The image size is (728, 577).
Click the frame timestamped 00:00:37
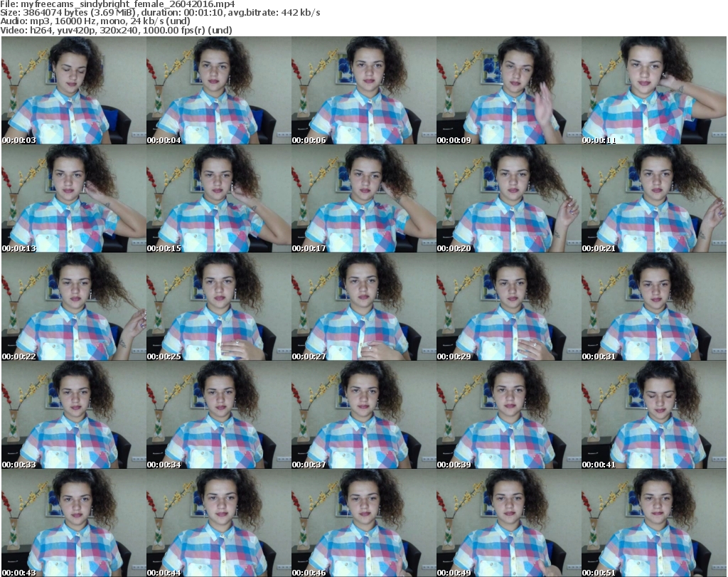point(363,415)
